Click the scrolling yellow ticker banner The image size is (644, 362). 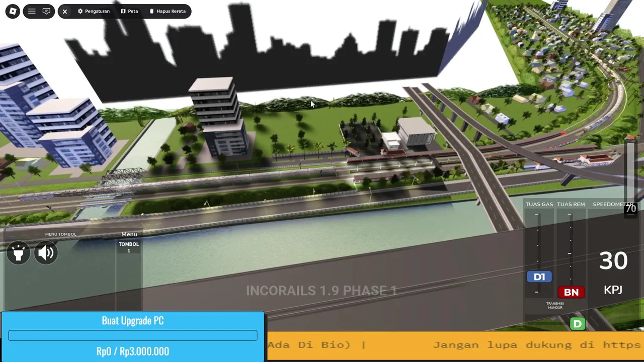[455, 345]
